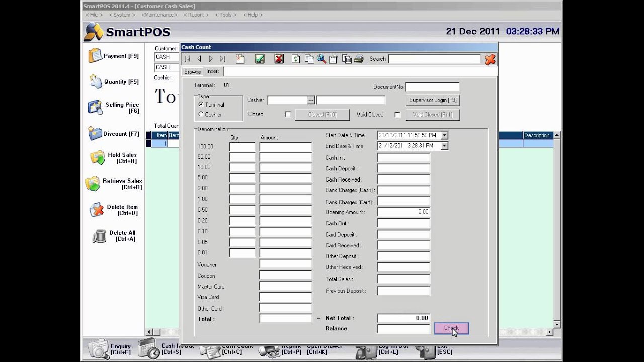Click the refresh icon in toolbar

click(296, 59)
